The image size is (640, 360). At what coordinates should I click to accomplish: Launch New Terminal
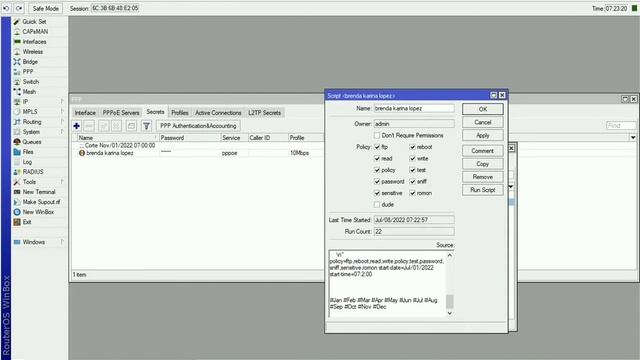39,192
